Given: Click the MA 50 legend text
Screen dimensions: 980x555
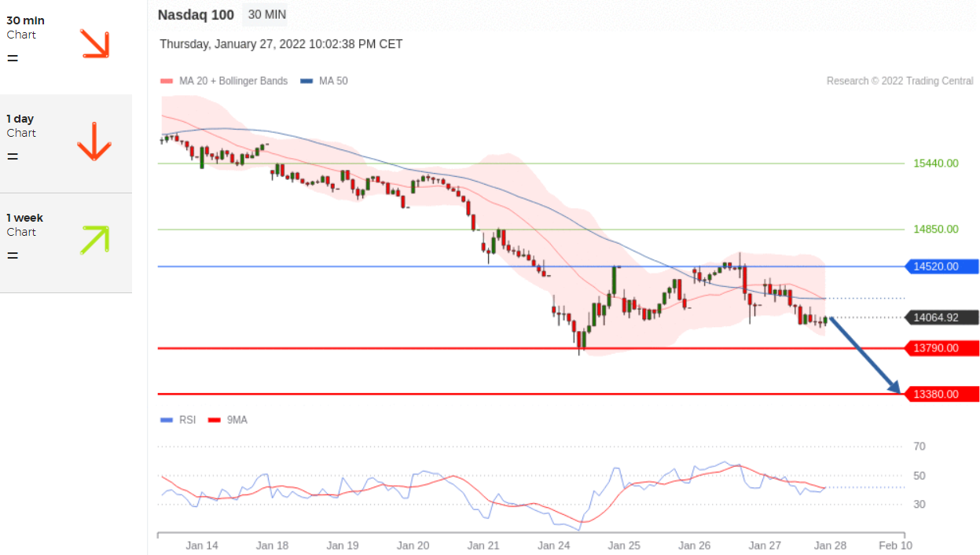Looking at the screenshot, I should point(333,81).
